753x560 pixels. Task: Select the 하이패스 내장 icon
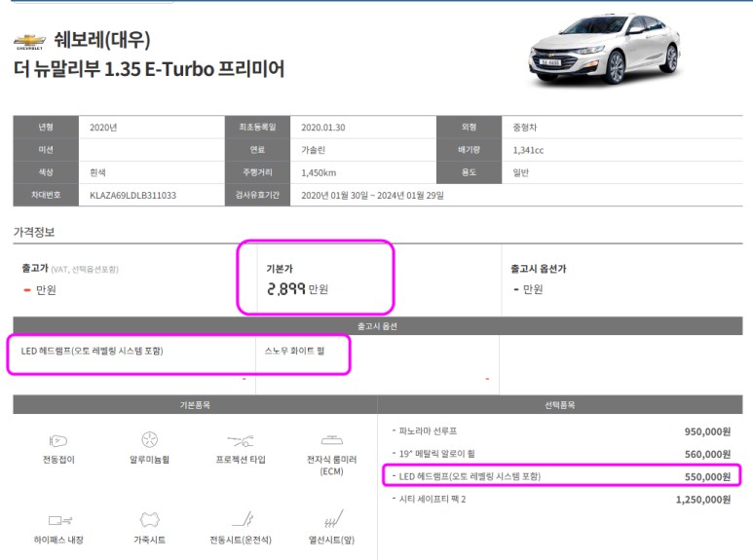tap(59, 520)
